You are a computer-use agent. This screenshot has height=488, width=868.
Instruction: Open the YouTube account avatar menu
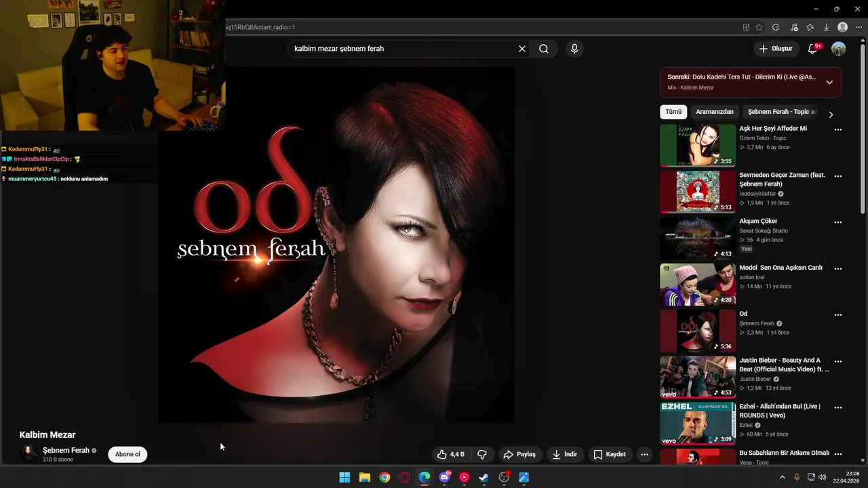839,49
